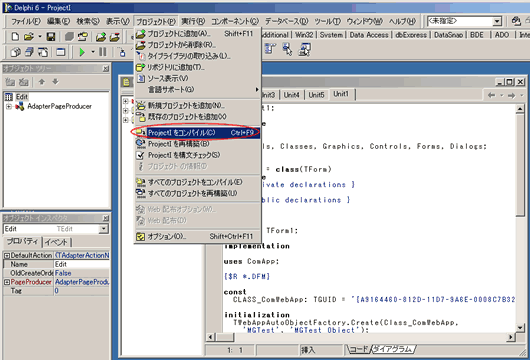Choose すべてのプロジェクトを再構築(U)

(197, 193)
